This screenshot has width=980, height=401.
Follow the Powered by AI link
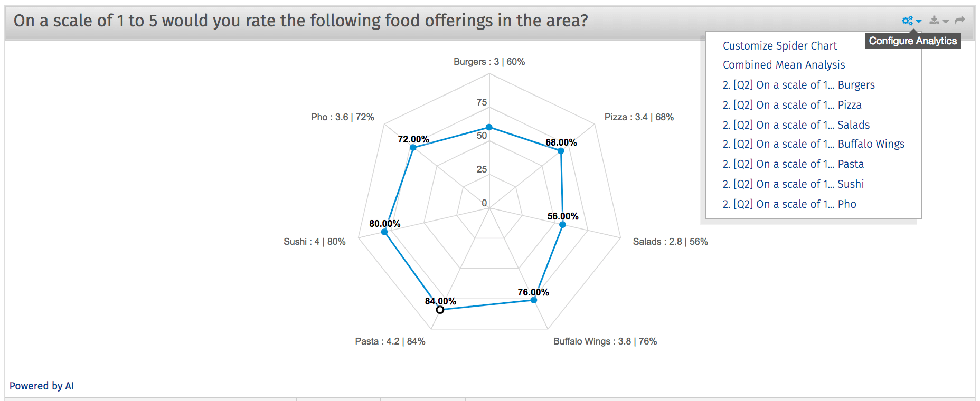click(x=42, y=386)
